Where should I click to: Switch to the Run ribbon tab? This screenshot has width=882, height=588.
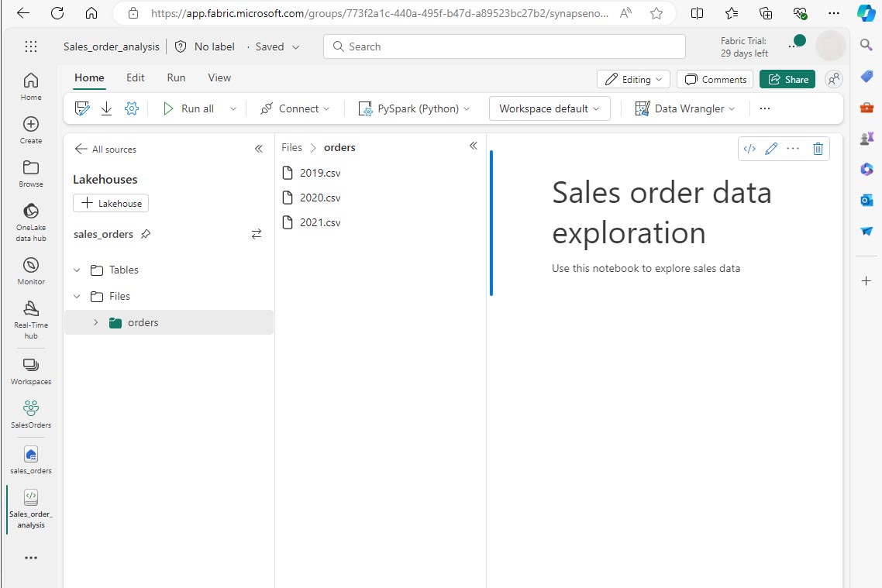(x=176, y=77)
